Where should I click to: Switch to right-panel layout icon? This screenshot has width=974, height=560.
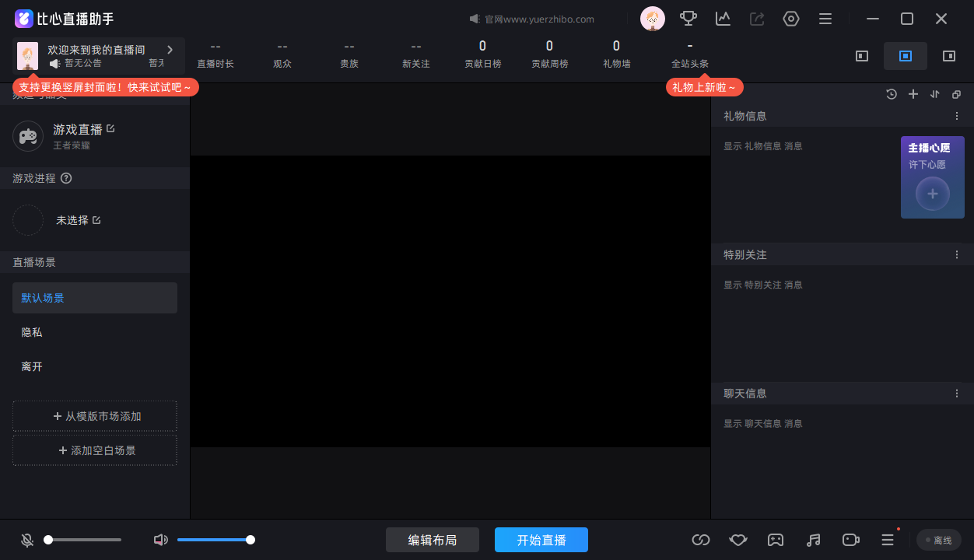(949, 56)
